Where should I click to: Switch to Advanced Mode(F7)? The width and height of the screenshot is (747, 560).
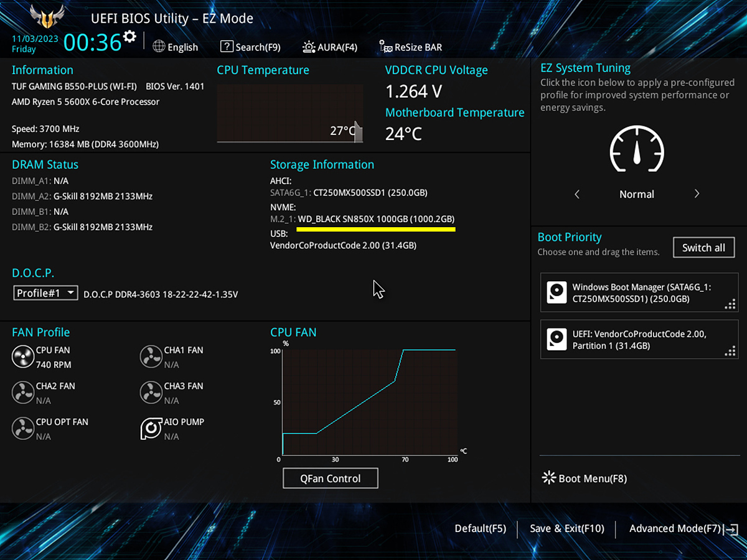click(x=675, y=528)
